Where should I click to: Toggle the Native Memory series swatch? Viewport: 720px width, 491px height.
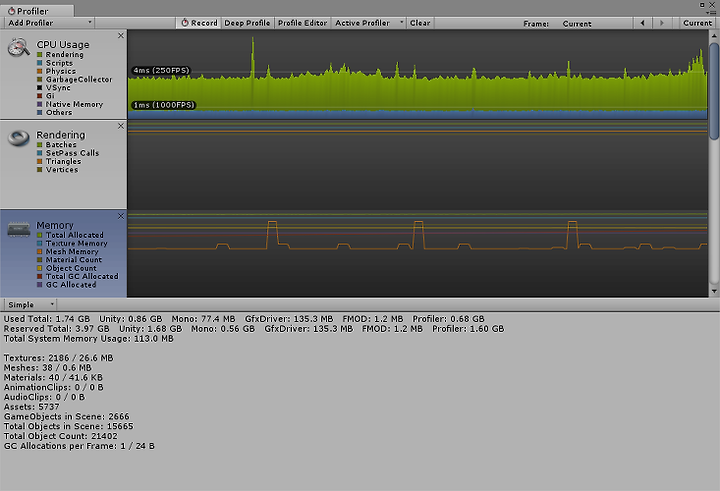[x=39, y=104]
